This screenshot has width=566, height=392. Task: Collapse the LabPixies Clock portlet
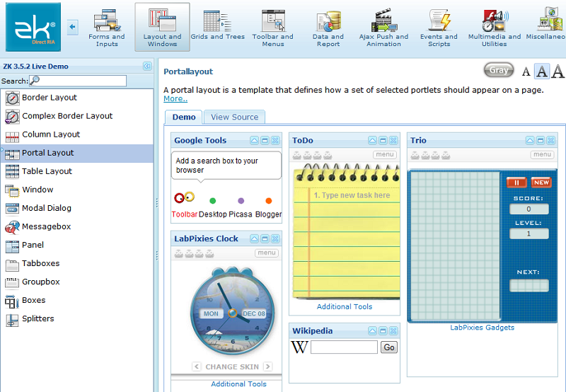pyautogui.click(x=254, y=238)
